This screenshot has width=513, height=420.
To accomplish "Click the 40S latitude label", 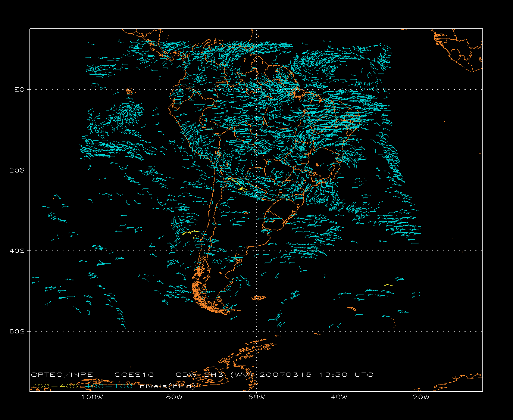I will coord(17,251).
